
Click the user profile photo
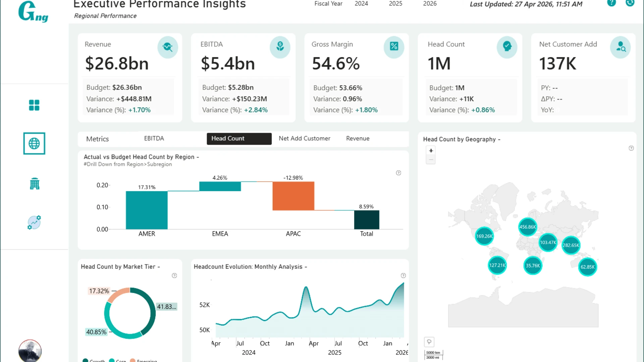(x=30, y=351)
